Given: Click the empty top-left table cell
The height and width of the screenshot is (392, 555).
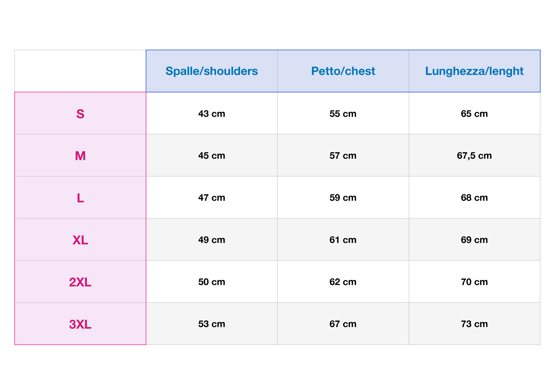Looking at the screenshot, I should point(80,71).
